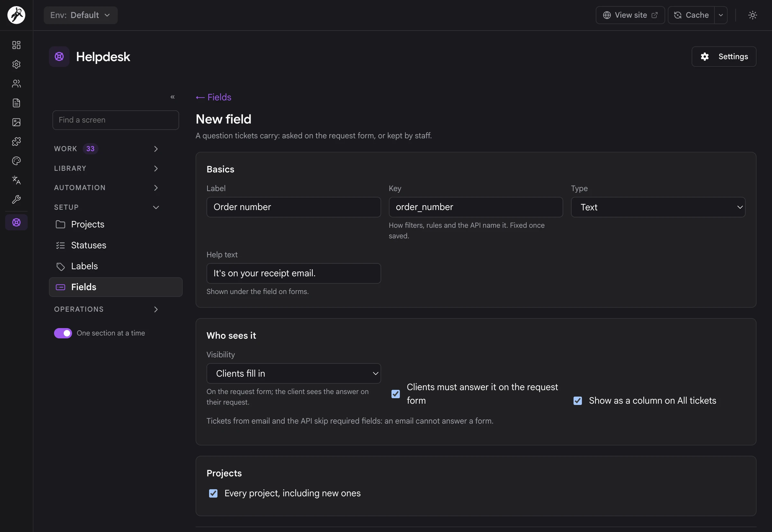
Task: Expand the OPERATIONS section
Action: click(107, 309)
